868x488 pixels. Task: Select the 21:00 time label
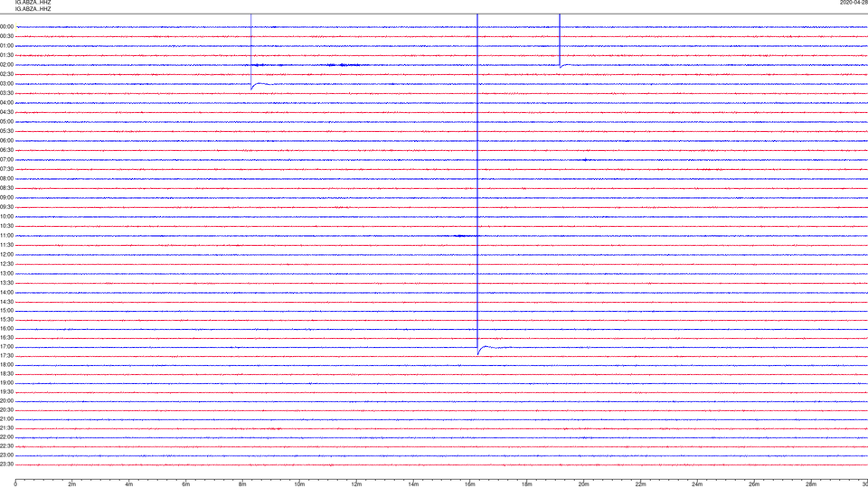(6, 419)
